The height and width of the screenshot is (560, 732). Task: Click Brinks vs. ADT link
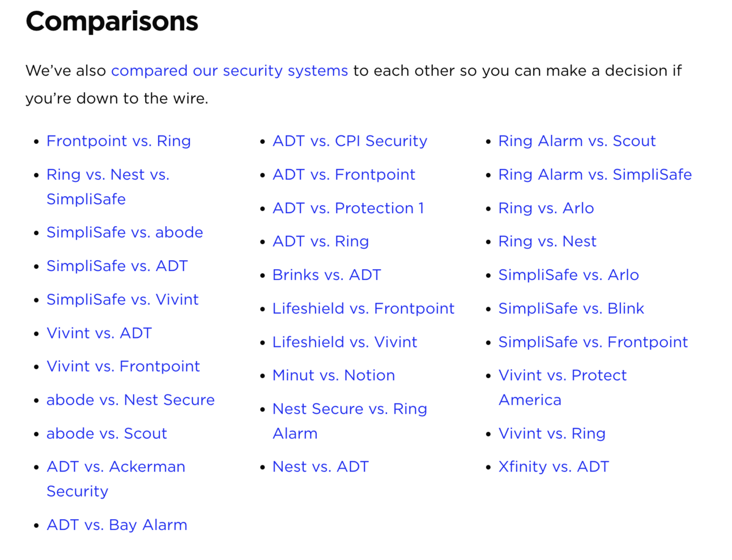[x=326, y=275]
